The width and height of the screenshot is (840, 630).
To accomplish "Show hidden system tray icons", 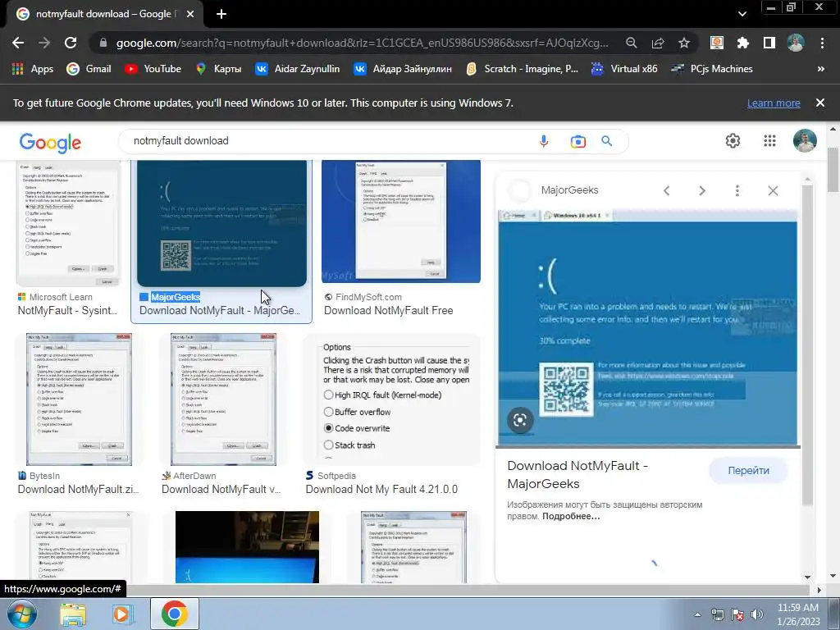I will point(697,614).
